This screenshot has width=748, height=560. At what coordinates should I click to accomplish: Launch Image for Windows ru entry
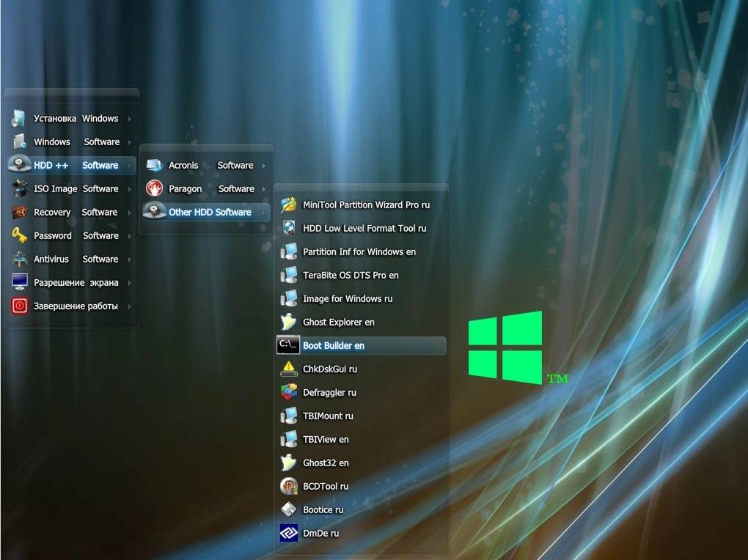pos(362,298)
